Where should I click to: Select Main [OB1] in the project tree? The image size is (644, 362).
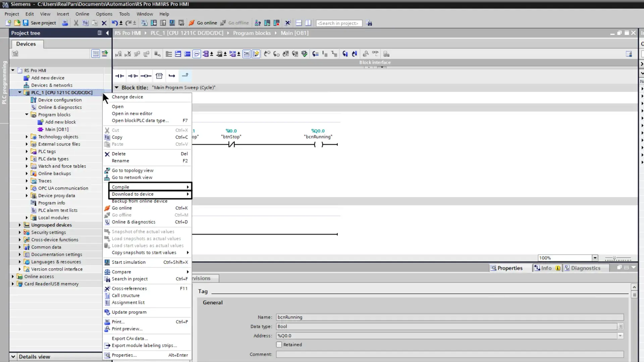tap(57, 129)
